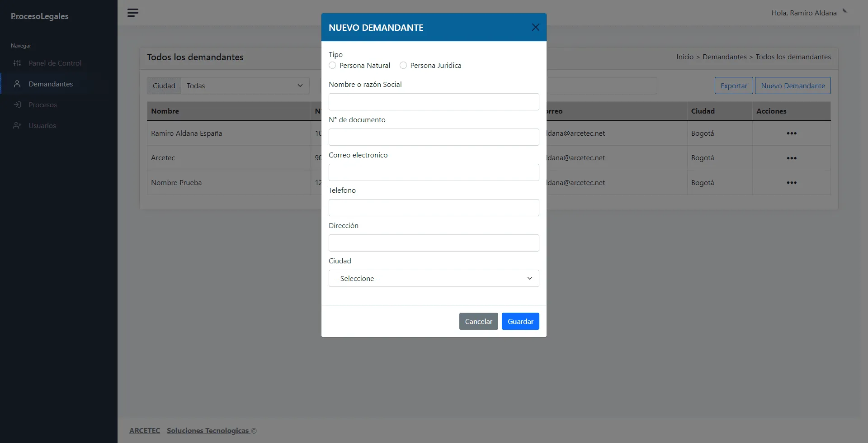Close the Nuevo Demandante dialog
The width and height of the screenshot is (868, 443).
click(535, 27)
